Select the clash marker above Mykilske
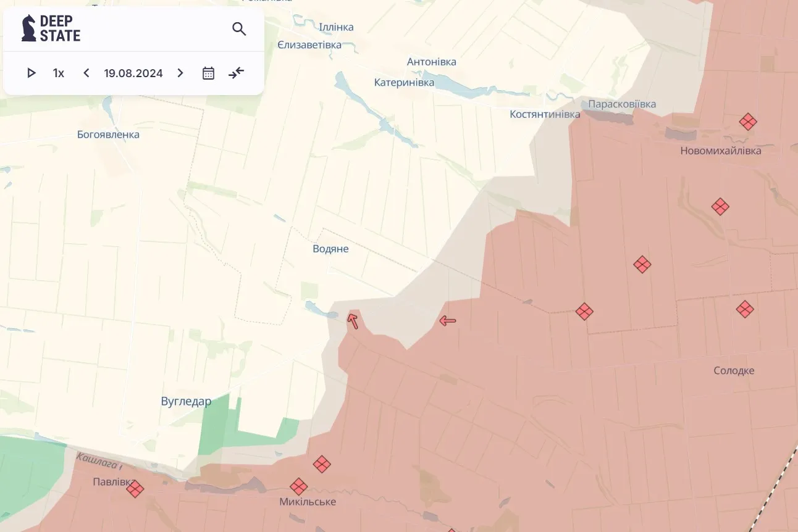The image size is (798, 532). [x=322, y=464]
